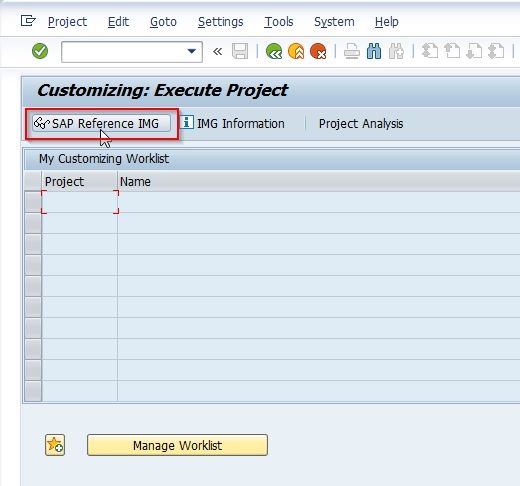Open the Project menu
This screenshot has width=520, height=486.
[x=67, y=22]
